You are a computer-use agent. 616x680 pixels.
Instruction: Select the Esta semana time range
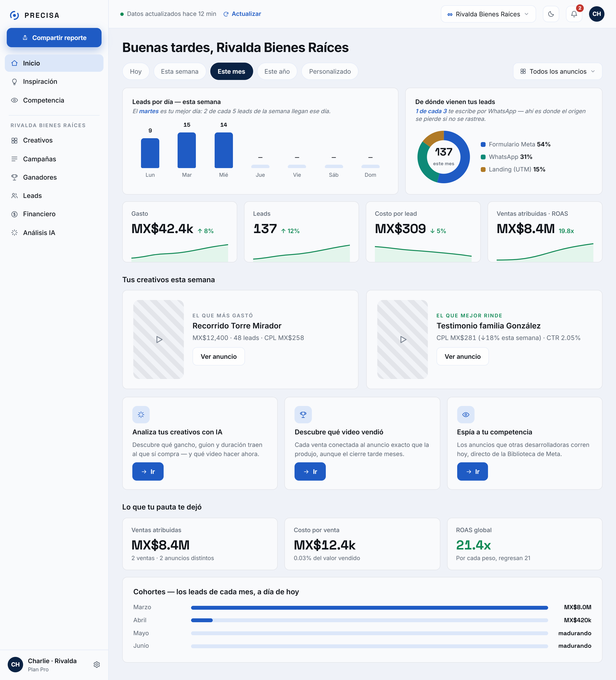(180, 72)
